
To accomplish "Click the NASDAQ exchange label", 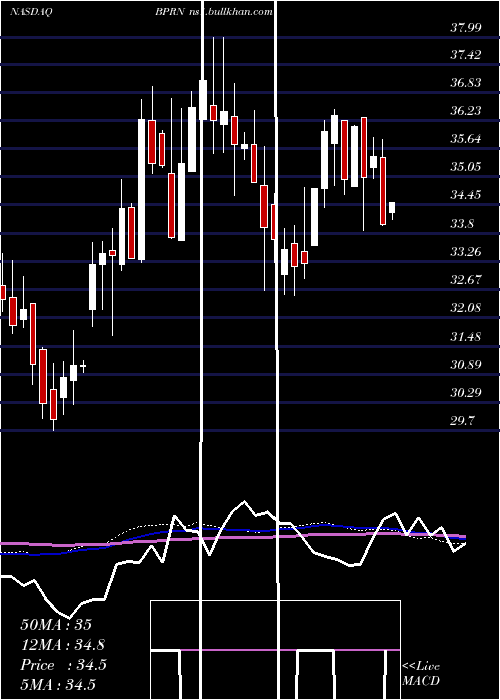I will [x=31, y=12].
